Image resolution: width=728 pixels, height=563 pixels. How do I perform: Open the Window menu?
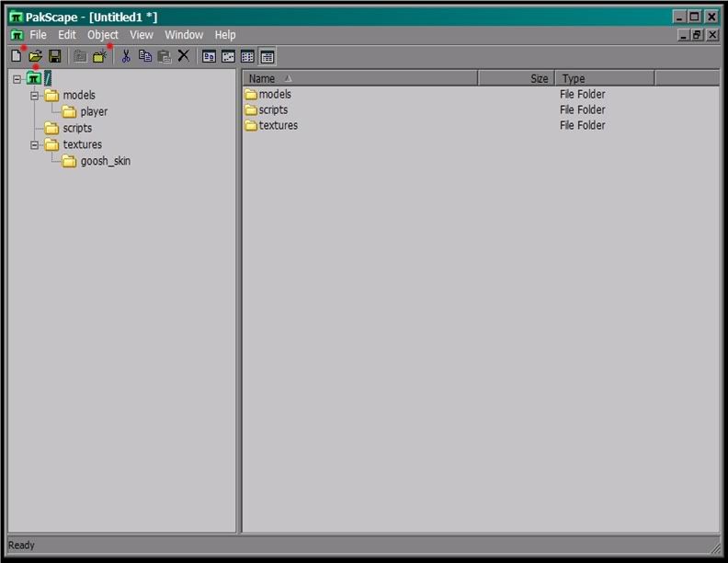(184, 35)
